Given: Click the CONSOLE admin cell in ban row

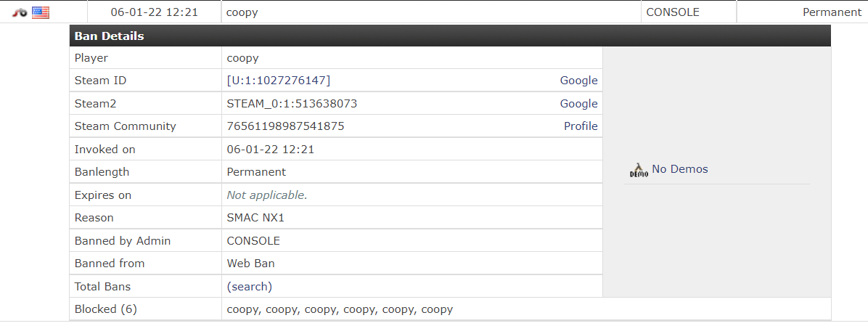Looking at the screenshot, I should 673,12.
